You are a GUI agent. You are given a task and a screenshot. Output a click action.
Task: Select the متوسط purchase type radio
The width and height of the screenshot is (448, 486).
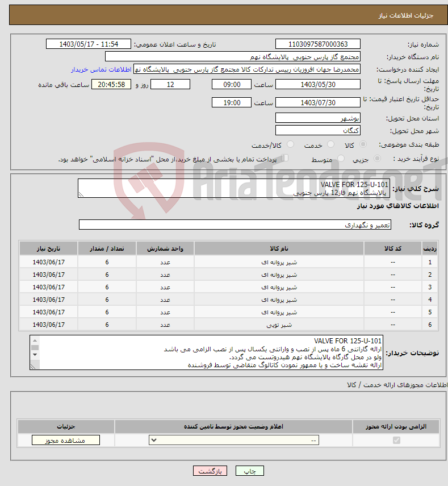click(x=341, y=159)
